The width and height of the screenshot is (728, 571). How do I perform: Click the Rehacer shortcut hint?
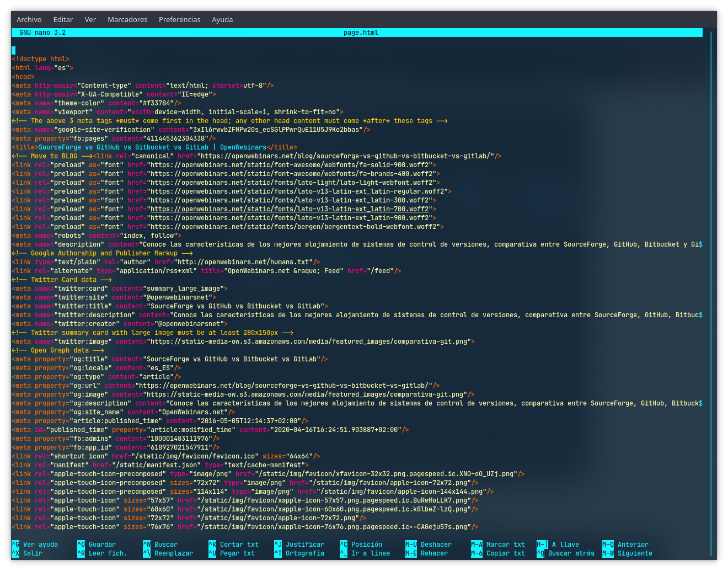click(x=426, y=553)
